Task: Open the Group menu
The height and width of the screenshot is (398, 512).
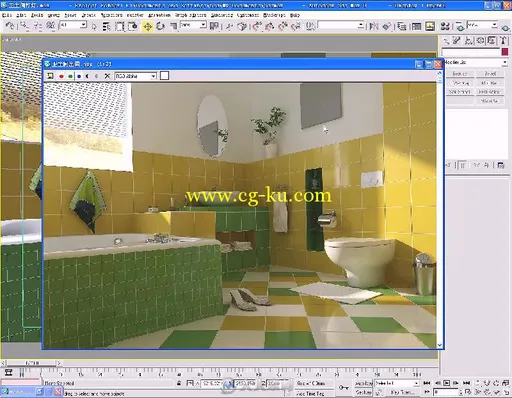Action: 54,15
